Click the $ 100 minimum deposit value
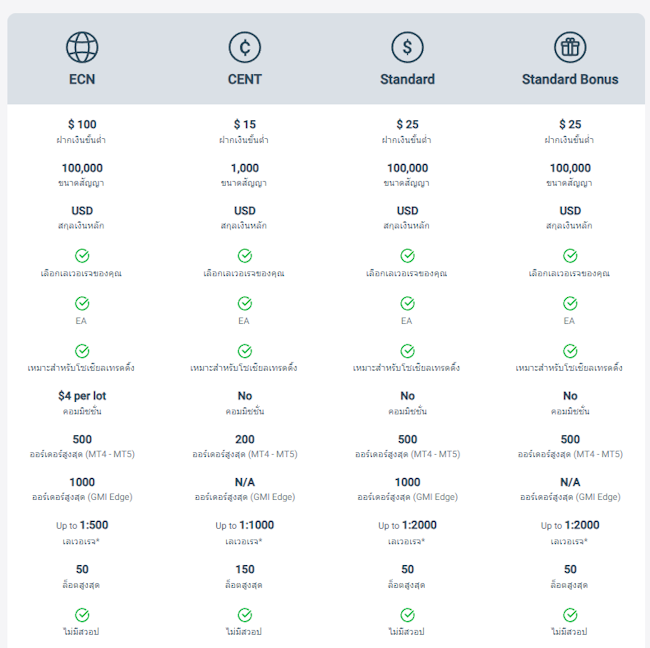The height and width of the screenshot is (648, 650). 82,124
